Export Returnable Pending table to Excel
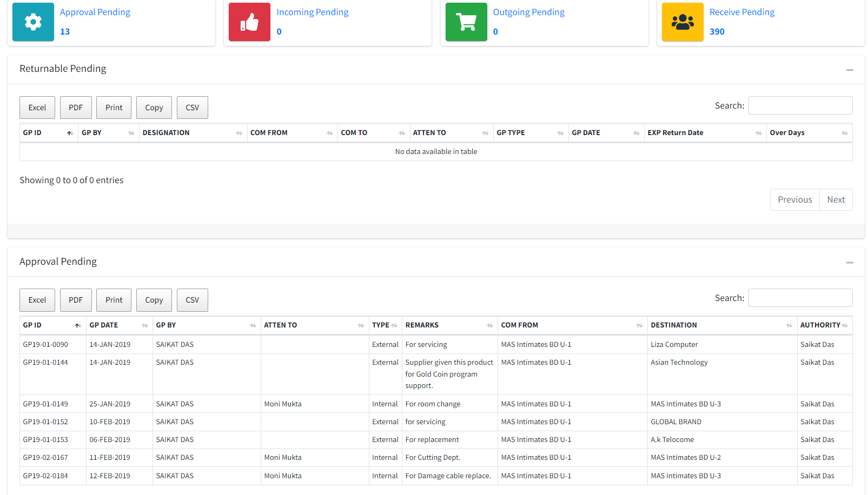The image size is (868, 495). (37, 108)
